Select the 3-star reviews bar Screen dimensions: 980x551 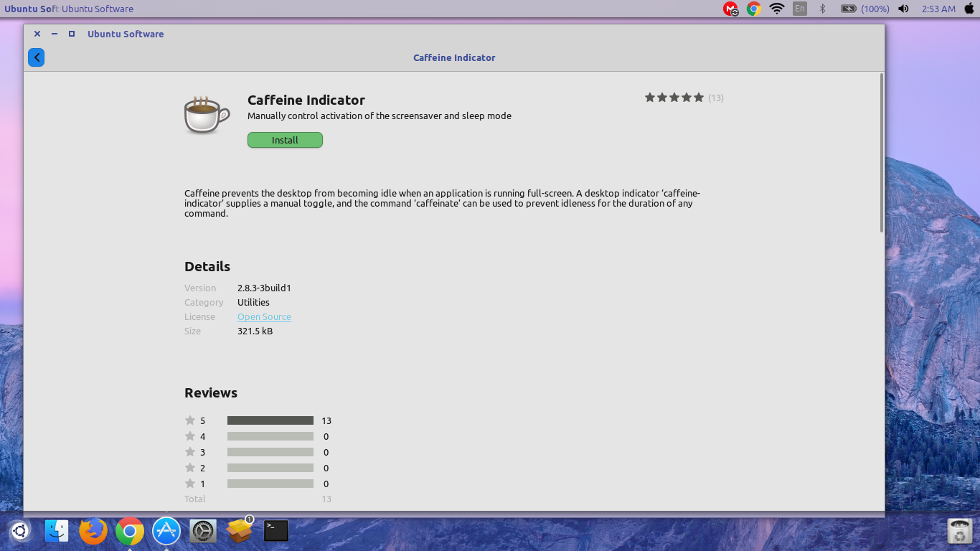[270, 452]
